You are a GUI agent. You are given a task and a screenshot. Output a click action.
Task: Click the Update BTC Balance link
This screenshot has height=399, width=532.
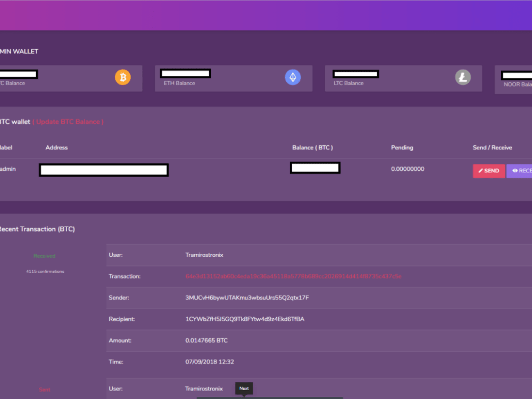(68, 122)
